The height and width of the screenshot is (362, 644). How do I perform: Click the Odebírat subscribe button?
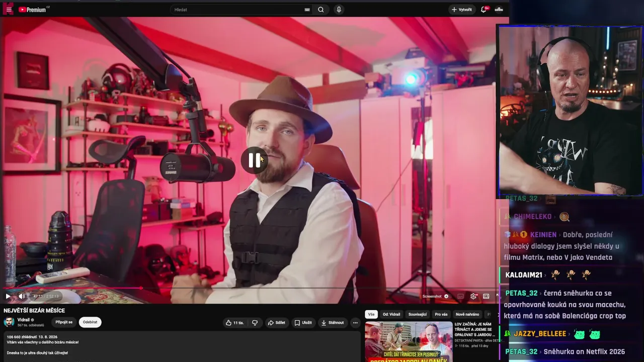click(90, 322)
